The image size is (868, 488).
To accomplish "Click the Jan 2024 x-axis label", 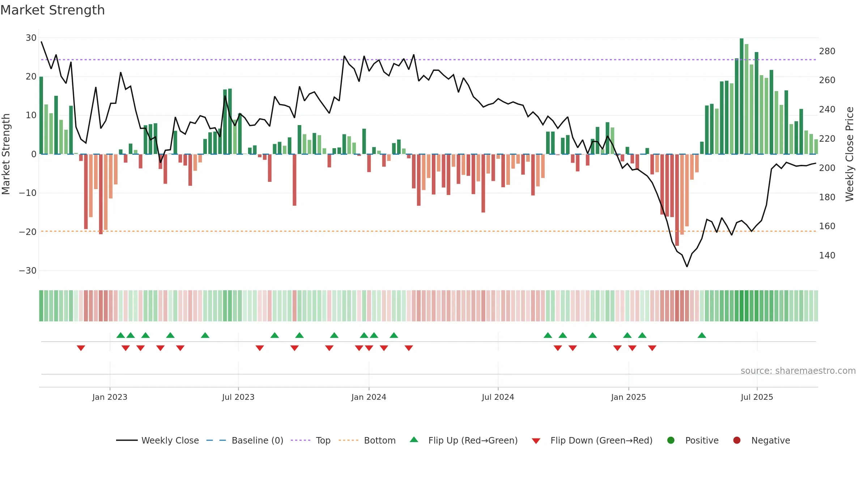I will click(369, 397).
